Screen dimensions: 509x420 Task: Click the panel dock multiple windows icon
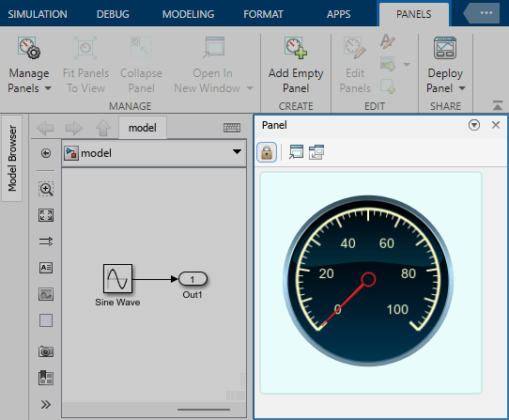point(316,152)
